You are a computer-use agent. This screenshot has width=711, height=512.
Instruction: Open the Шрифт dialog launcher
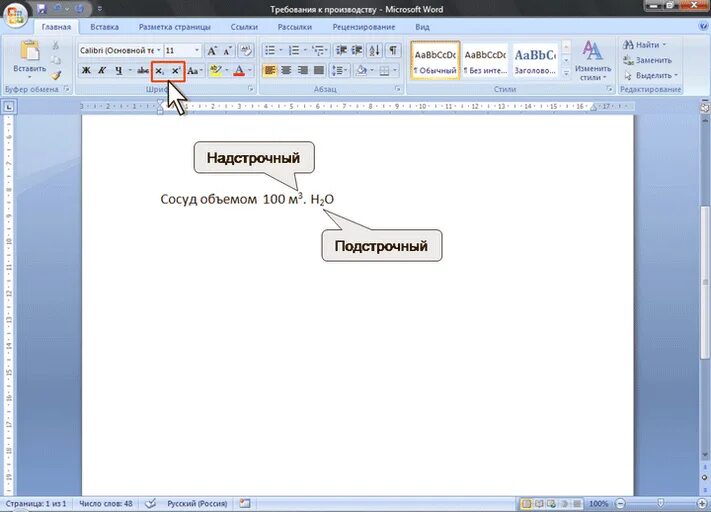click(251, 89)
